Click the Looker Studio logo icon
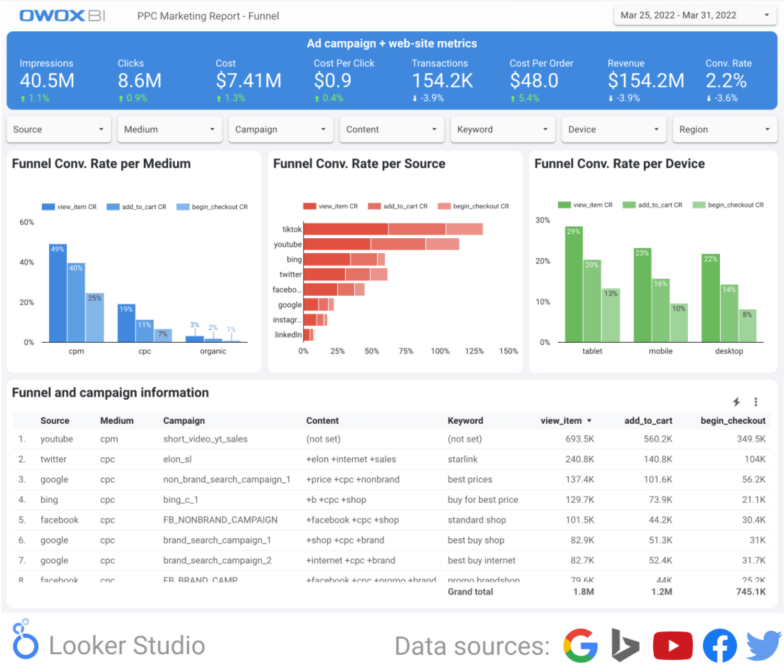Screen dimensions: 784x672 25,640
